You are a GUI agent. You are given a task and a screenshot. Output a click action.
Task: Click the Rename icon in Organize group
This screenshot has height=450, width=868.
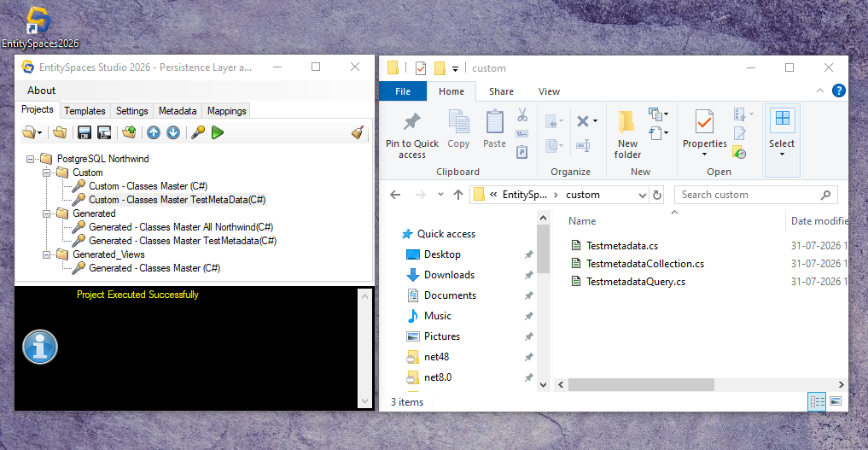pos(583,145)
